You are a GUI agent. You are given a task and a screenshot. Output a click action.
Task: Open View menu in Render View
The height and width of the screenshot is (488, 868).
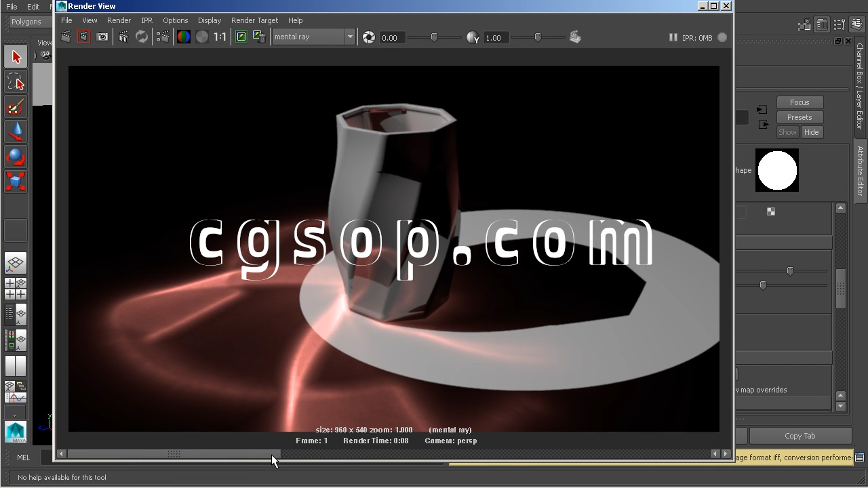click(x=90, y=20)
